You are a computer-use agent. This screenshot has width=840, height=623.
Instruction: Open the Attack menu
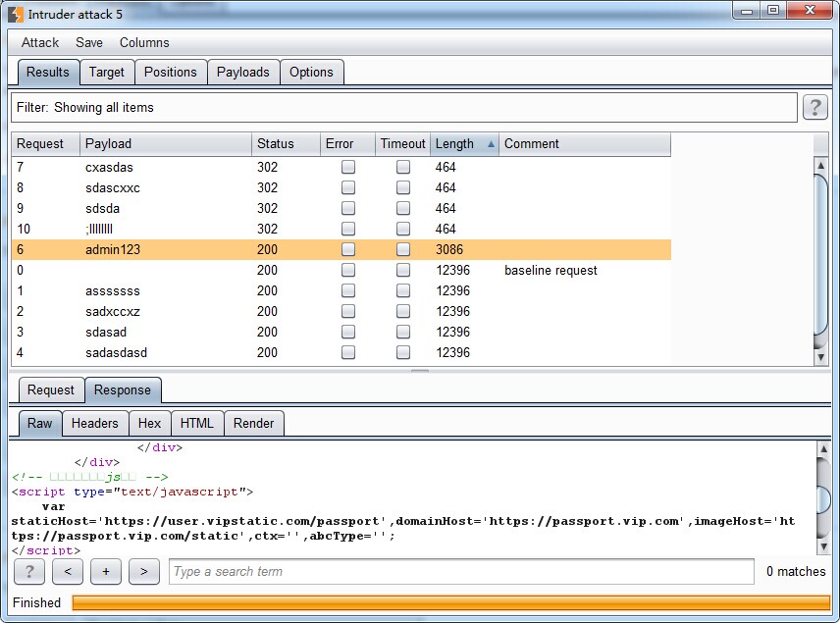tap(40, 42)
